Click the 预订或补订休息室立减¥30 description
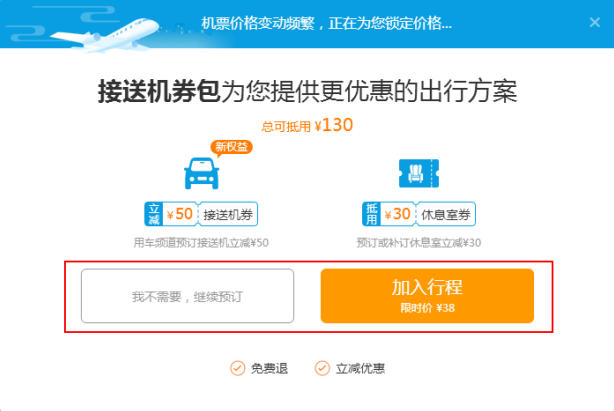The height and width of the screenshot is (411, 614). pyautogui.click(x=419, y=242)
